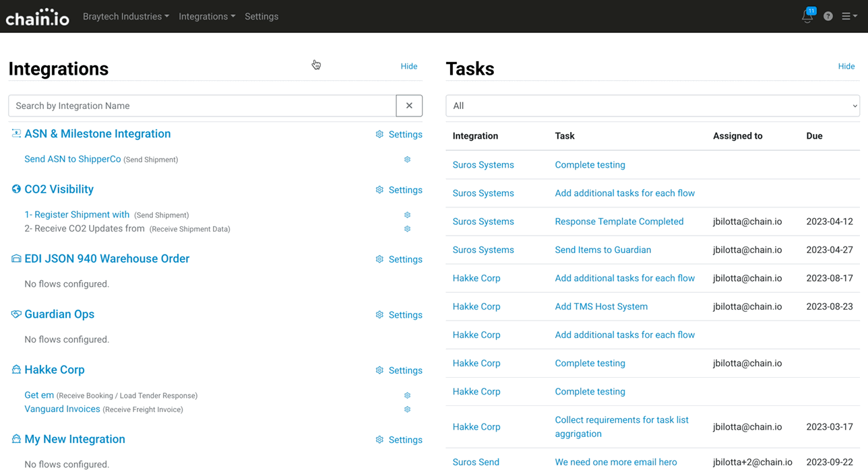Viewport: 868px width, 472px height.
Task: Open Send ASN to ShipperCo flow
Action: tap(73, 159)
